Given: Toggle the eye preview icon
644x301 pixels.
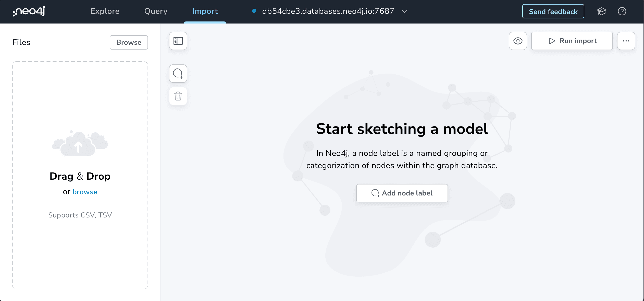Looking at the screenshot, I should pyautogui.click(x=518, y=41).
